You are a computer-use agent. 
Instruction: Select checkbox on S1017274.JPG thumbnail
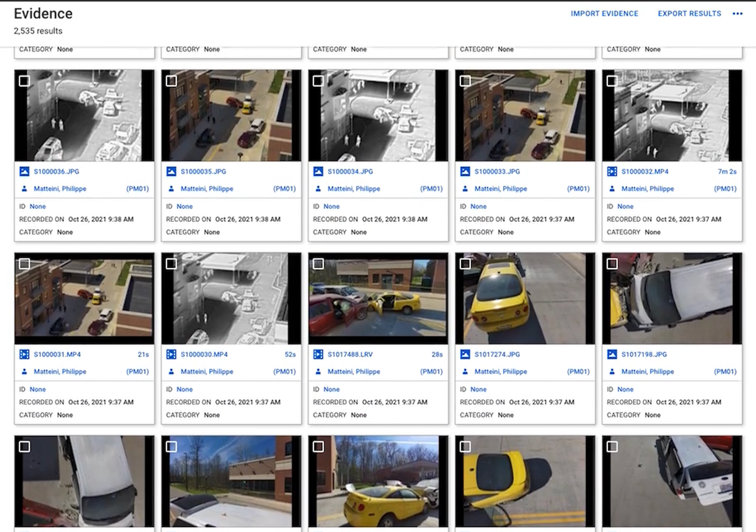click(465, 264)
